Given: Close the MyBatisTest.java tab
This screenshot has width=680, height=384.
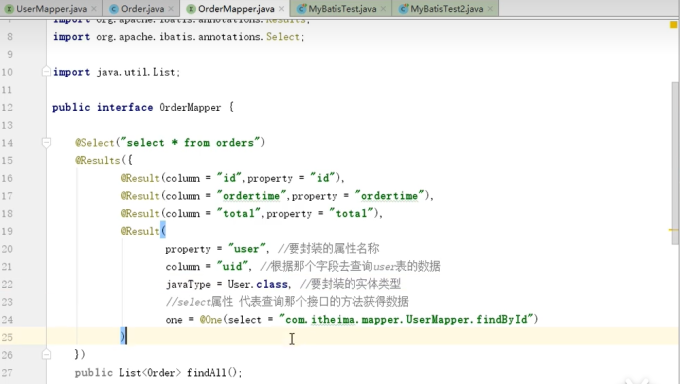Looking at the screenshot, I should [383, 9].
